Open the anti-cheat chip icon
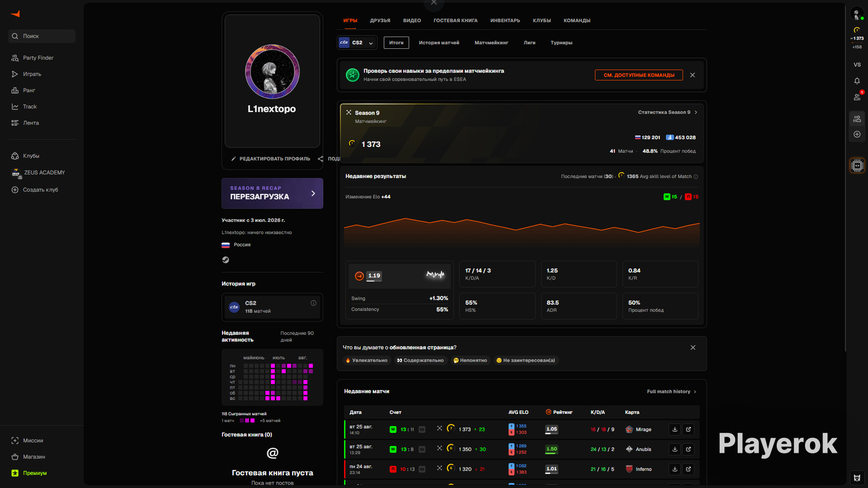This screenshot has height=488, width=868. coord(857,166)
